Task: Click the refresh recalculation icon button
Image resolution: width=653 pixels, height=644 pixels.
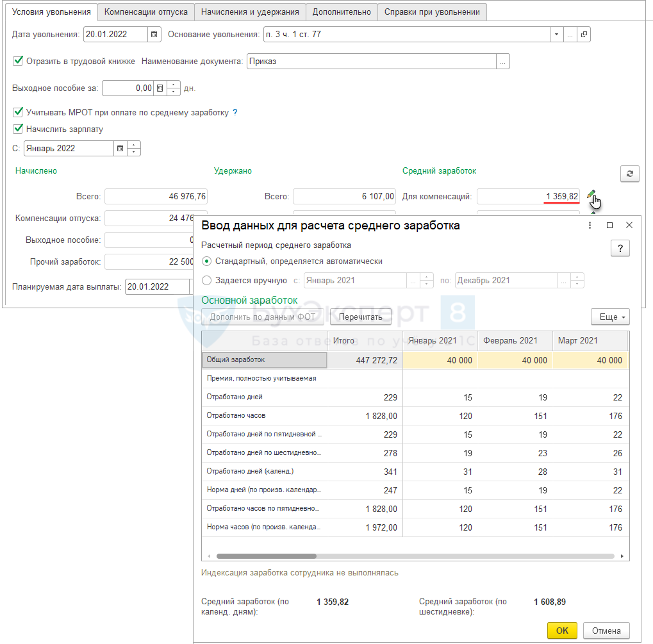Action: tap(629, 174)
